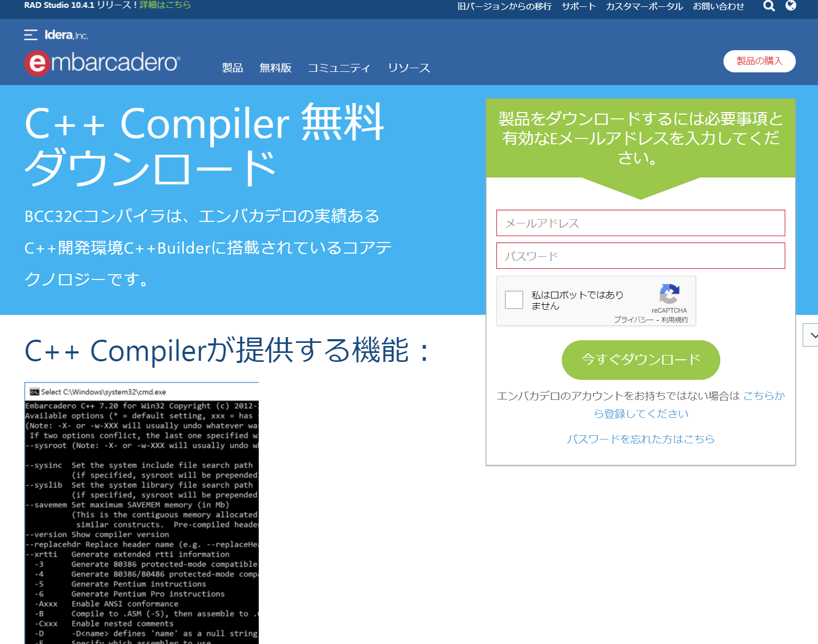The width and height of the screenshot is (818, 644).
Task: Open the リソース navigation menu
Action: pos(409,68)
